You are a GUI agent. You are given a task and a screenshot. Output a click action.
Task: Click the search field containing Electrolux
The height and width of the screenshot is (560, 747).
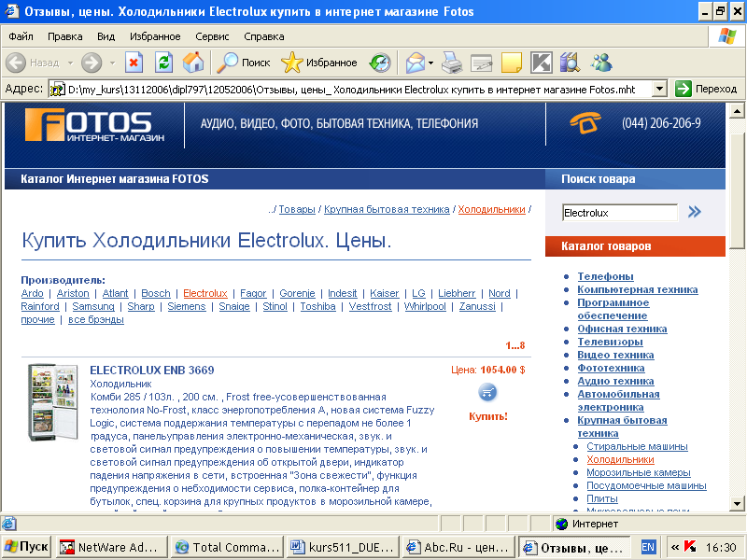619,213
